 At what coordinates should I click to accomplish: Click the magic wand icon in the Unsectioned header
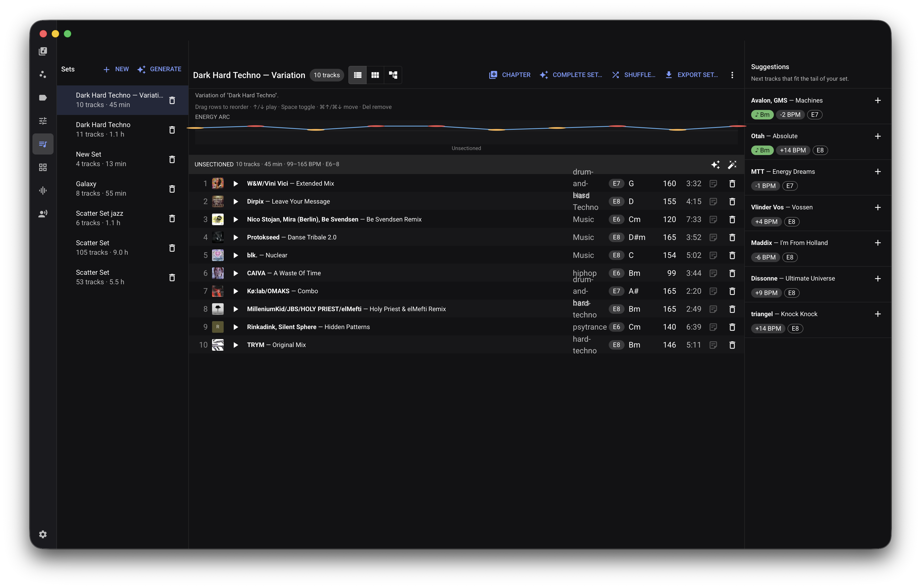732,164
